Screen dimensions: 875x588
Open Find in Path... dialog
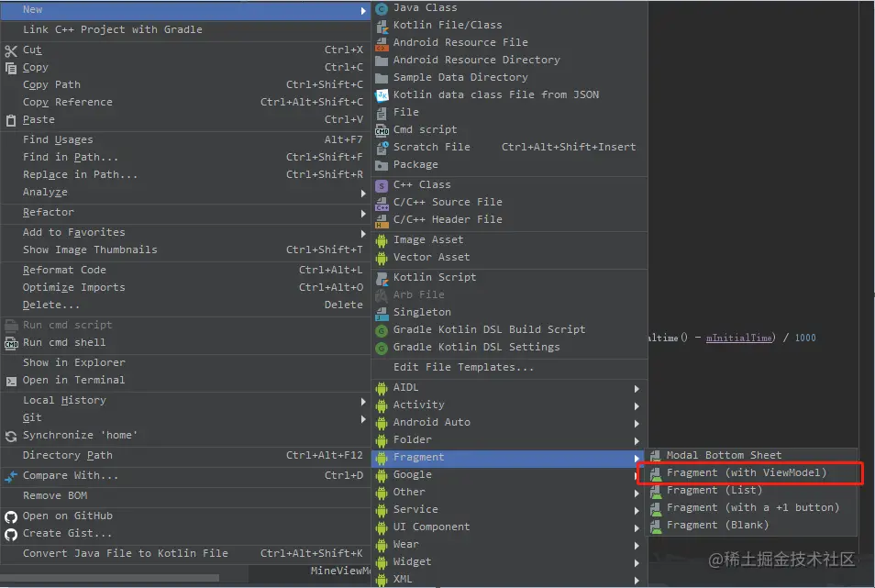tap(184, 158)
